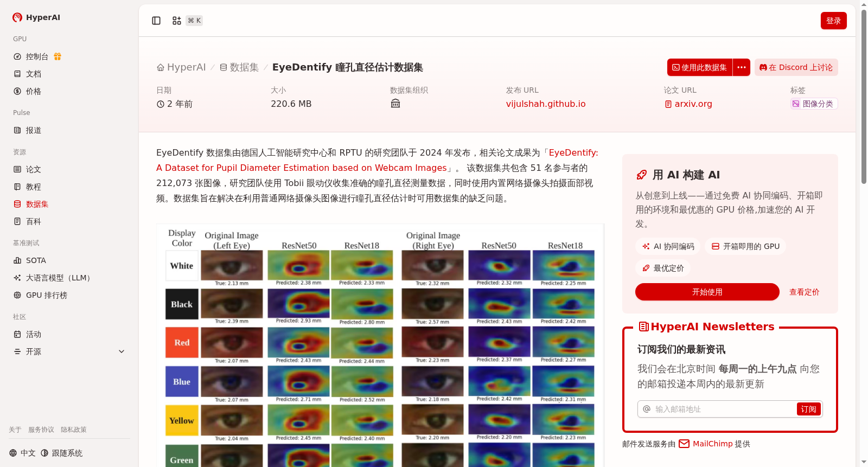Click the eye heatmap figure image
The height and width of the screenshot is (467, 868).
380,345
